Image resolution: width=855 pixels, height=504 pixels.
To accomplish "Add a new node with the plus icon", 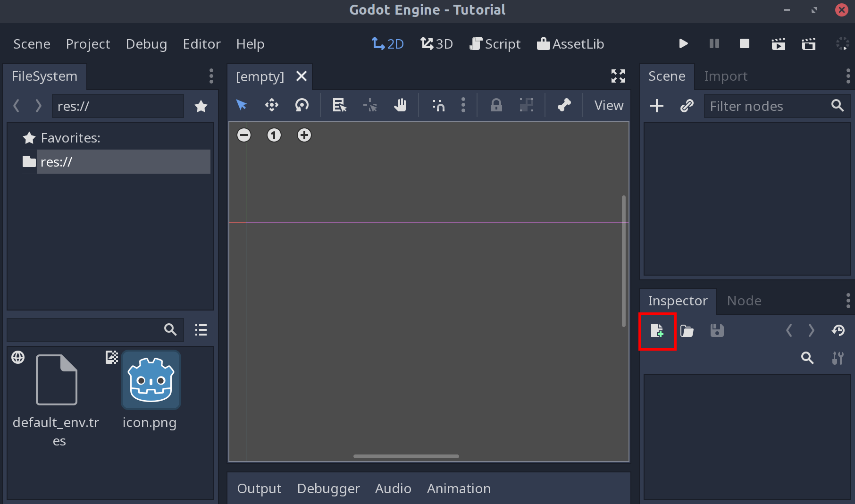I will pos(656,106).
